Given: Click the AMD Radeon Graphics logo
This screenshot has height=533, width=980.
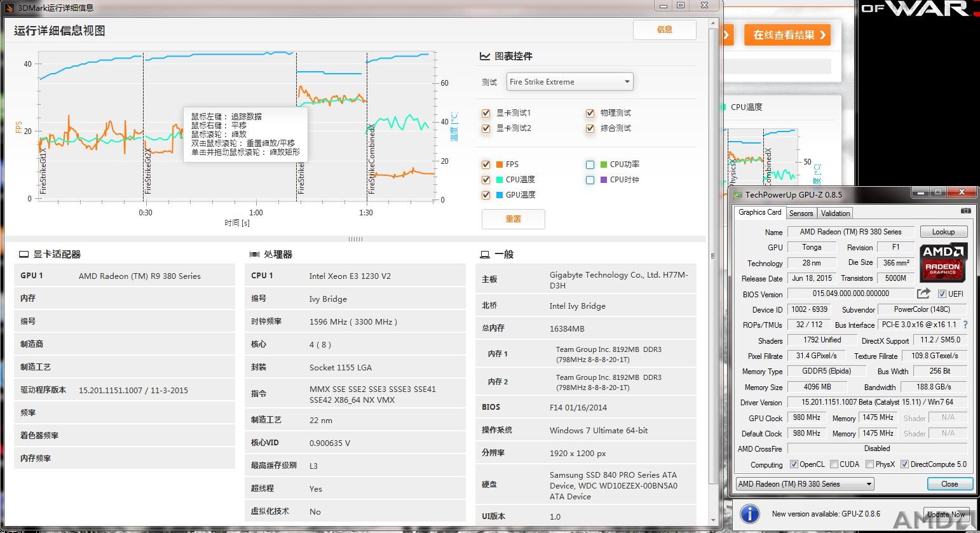Looking at the screenshot, I should (x=943, y=262).
